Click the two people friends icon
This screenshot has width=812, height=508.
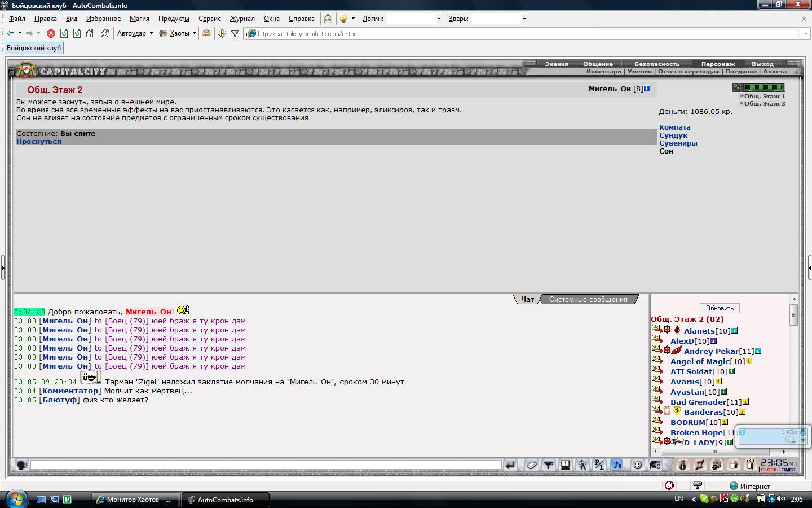pos(733,465)
